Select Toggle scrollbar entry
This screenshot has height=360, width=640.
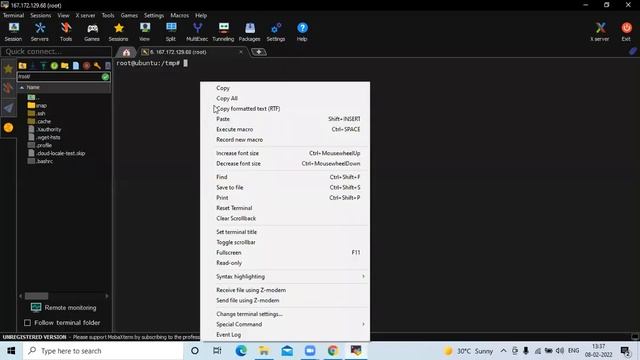tap(285, 242)
